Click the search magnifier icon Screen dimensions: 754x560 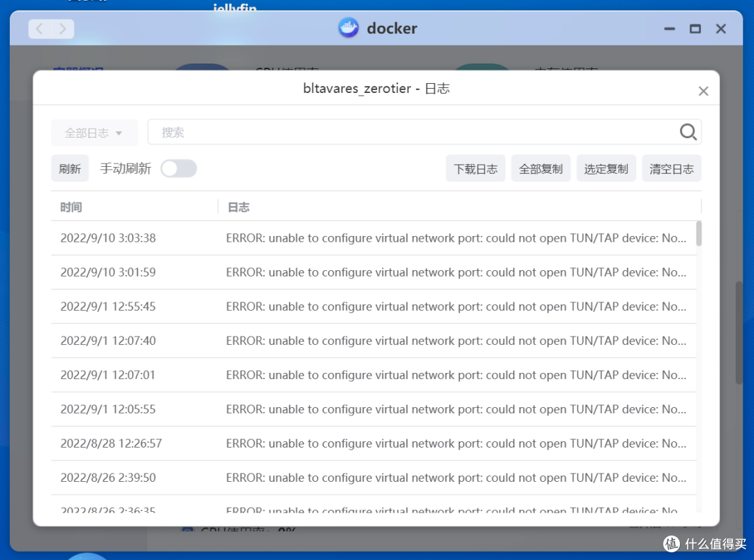click(688, 132)
